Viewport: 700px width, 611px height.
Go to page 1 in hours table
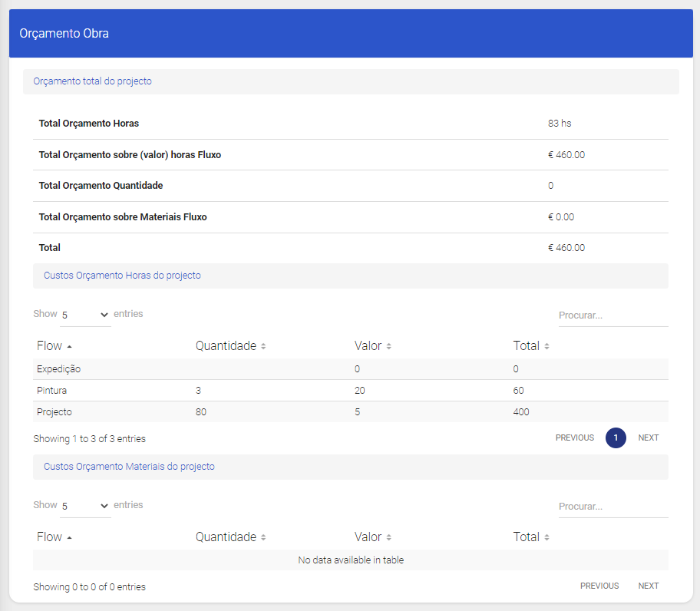point(616,438)
